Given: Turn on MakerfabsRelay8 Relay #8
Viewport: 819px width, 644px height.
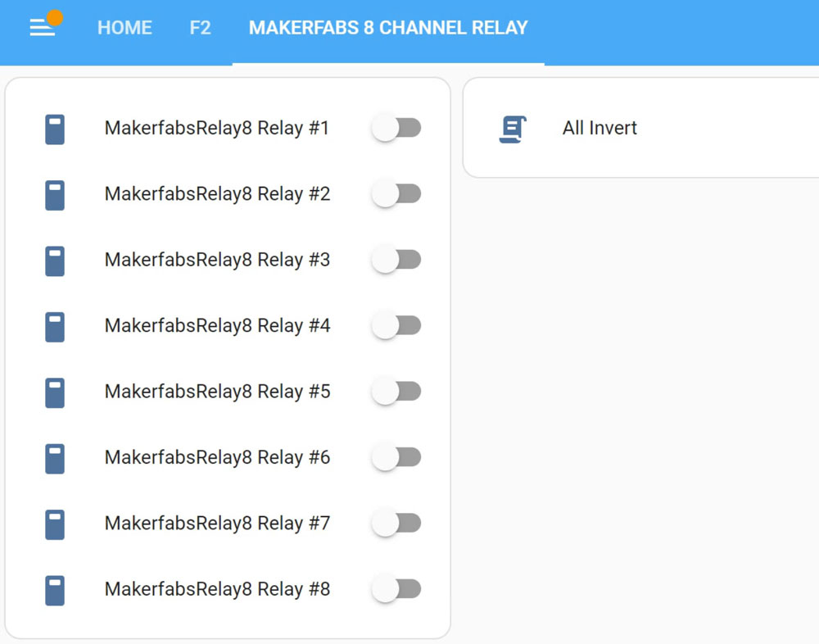Looking at the screenshot, I should [x=396, y=589].
